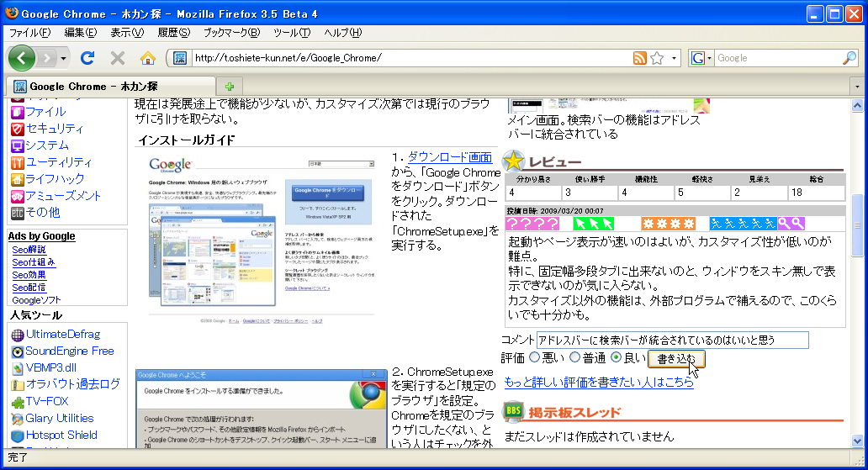Screen dimensions: 868x470
Task: Open the ヘルプ(H) menu
Action: click(x=342, y=33)
